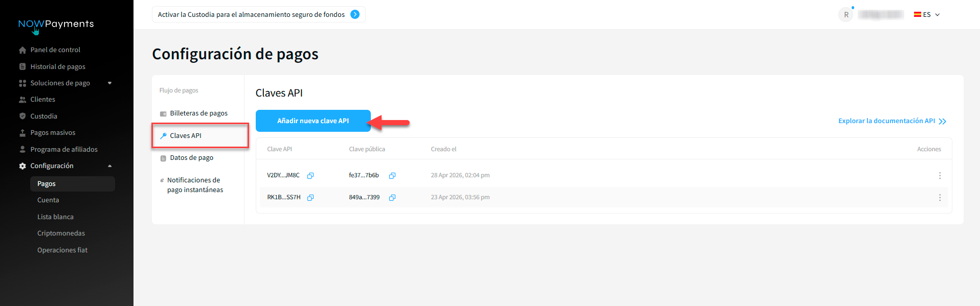
Task: Copy the V2DY...JM8C API key
Action: [310, 176]
